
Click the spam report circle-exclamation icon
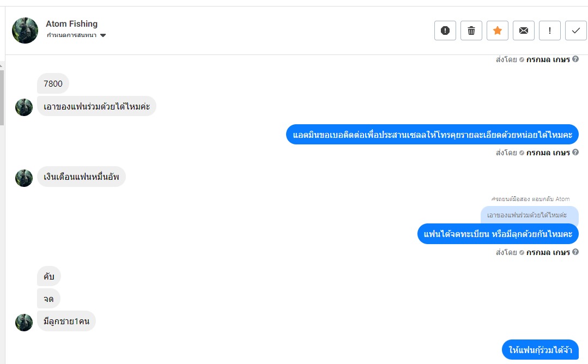coord(445,31)
